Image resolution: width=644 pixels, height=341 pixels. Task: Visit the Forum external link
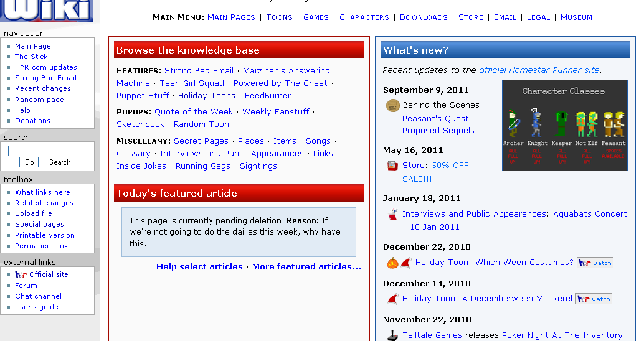click(x=26, y=286)
